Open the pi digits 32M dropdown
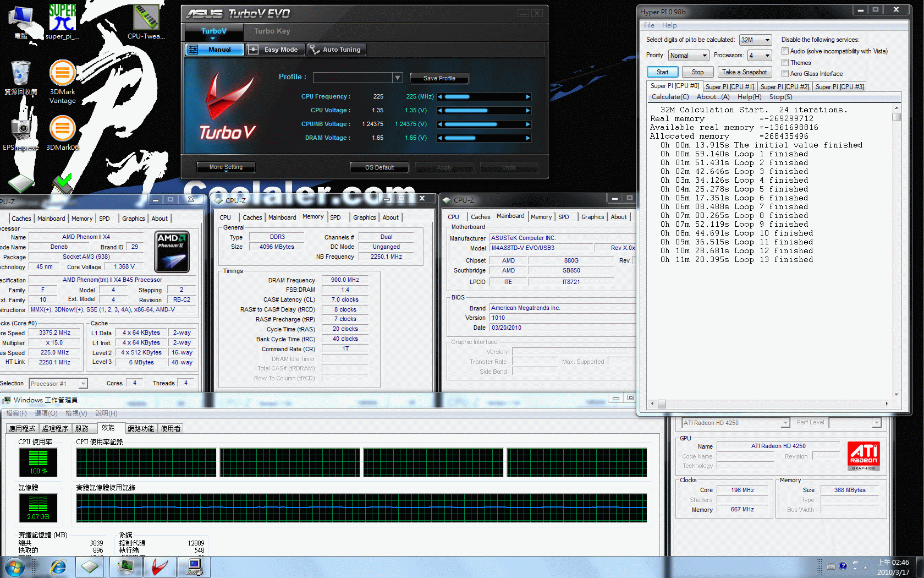Viewport: 924px width, 578px height. click(x=756, y=40)
